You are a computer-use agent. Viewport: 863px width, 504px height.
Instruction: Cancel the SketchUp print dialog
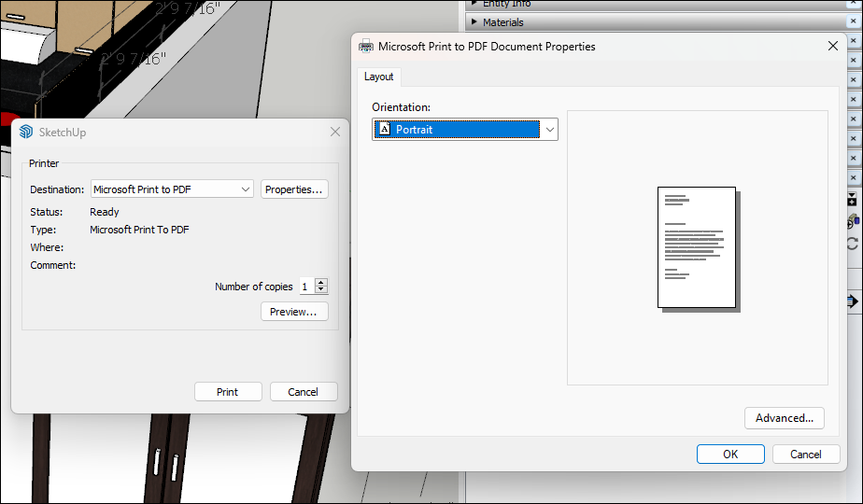304,392
